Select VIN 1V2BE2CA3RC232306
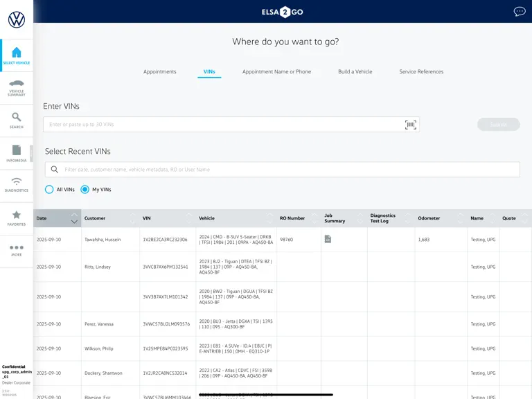The height and width of the screenshot is (399, 532). click(165, 240)
